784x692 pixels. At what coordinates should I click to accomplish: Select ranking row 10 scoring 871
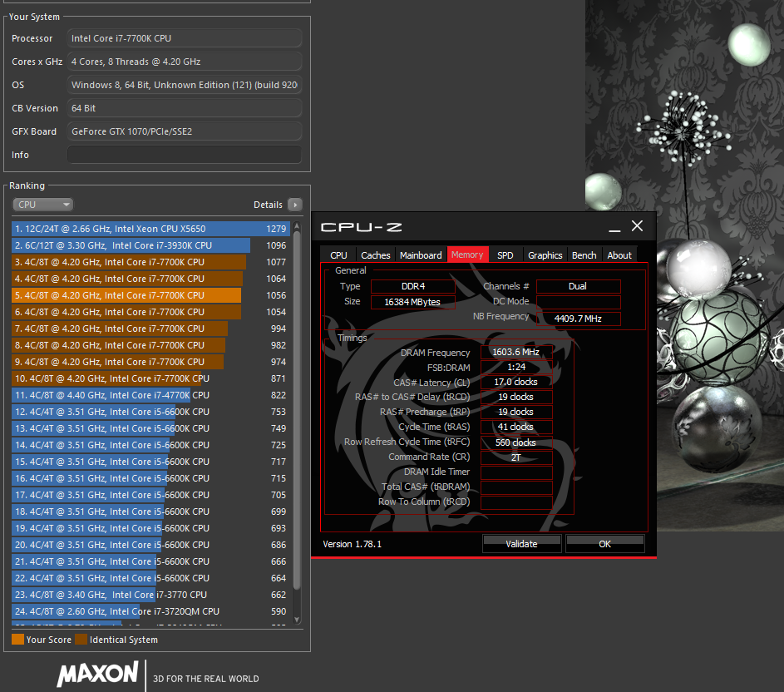click(x=150, y=378)
